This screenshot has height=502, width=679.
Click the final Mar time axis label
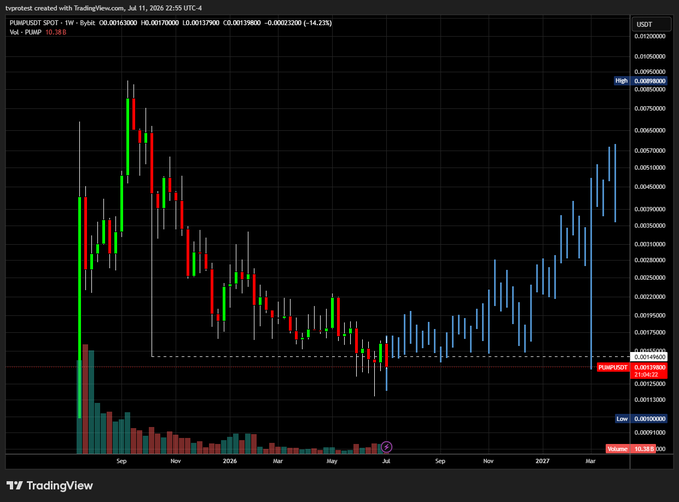(x=590, y=461)
